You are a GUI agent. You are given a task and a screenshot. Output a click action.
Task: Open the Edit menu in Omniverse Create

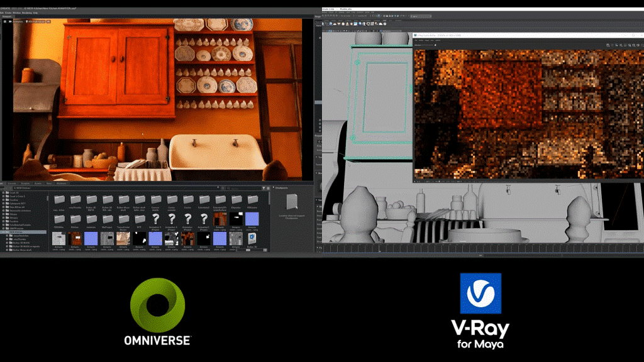2,13
